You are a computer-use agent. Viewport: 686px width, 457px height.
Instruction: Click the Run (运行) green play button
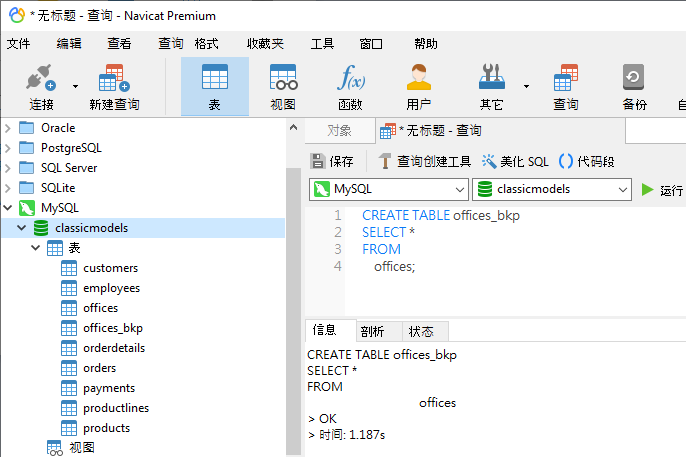(x=648, y=190)
